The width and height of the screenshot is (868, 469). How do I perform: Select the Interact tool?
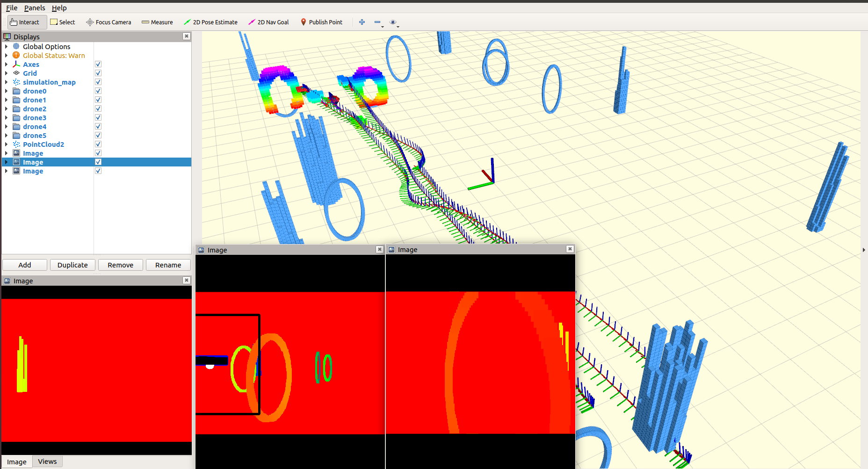[27, 22]
